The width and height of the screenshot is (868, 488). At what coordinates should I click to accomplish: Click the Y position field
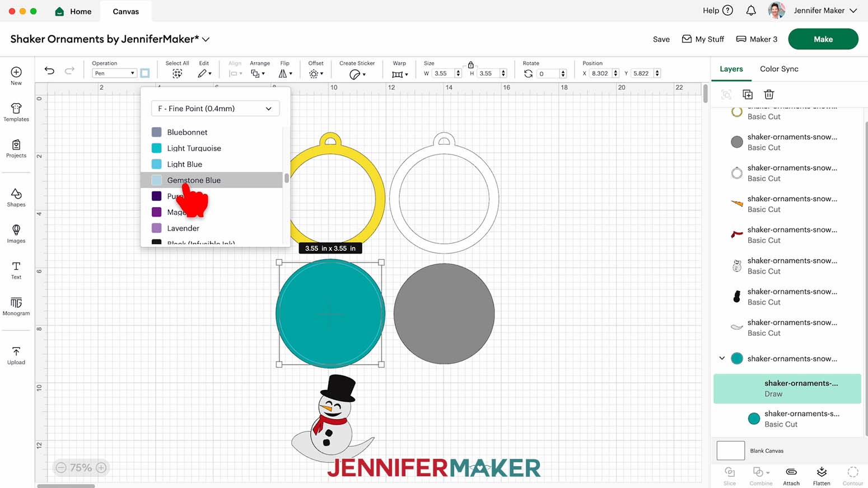[642, 73]
